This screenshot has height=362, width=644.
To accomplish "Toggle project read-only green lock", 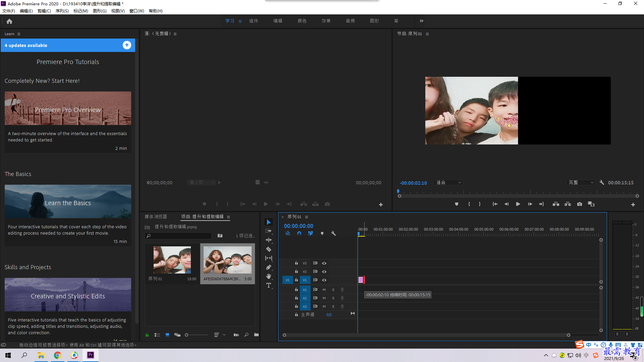I will tap(147, 335).
